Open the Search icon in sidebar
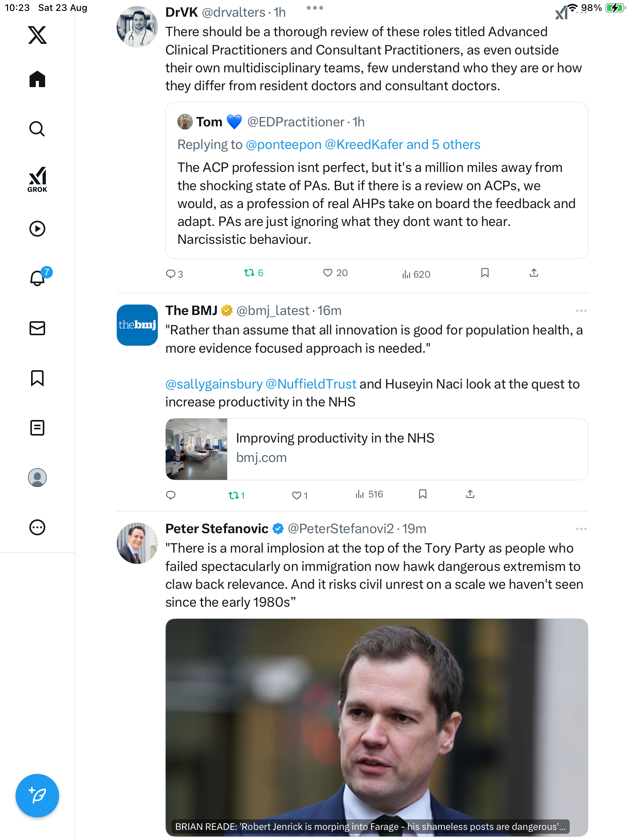Image resolution: width=630 pixels, height=840 pixels. [37, 129]
